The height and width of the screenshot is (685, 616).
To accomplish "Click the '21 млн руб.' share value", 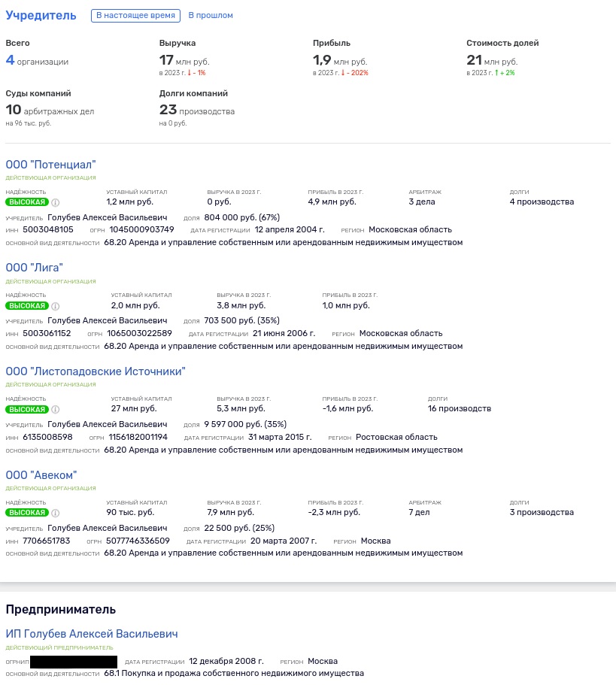I will click(492, 60).
